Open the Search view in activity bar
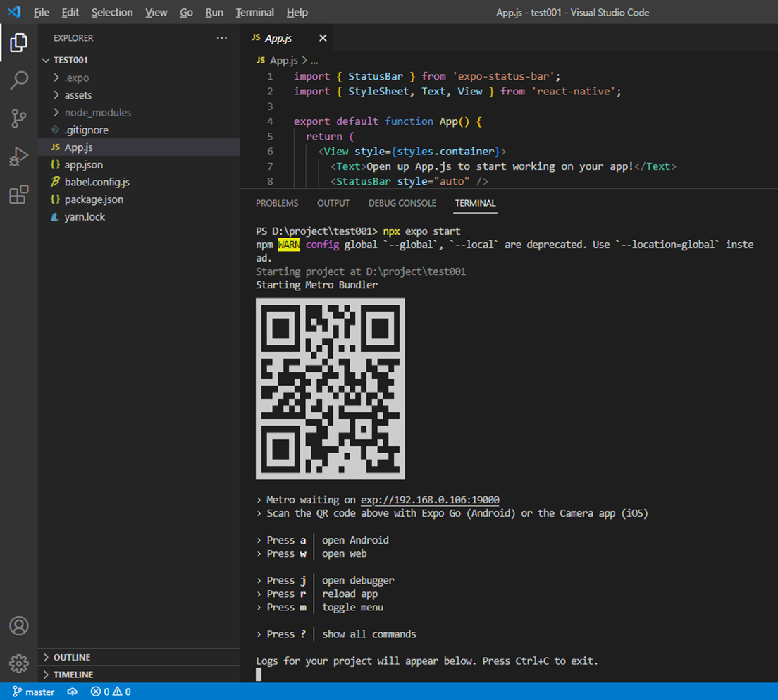Viewport: 778px width, 700px height. coord(19,80)
